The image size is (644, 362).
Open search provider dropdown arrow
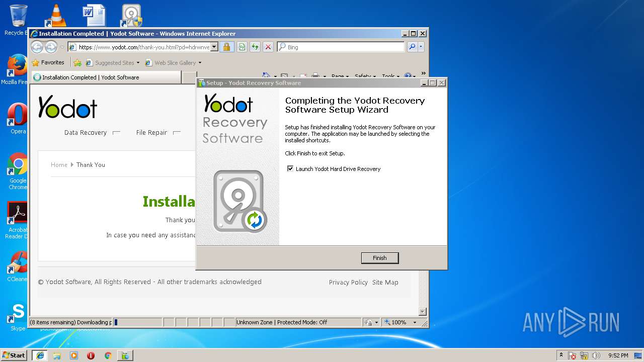pyautogui.click(x=421, y=47)
